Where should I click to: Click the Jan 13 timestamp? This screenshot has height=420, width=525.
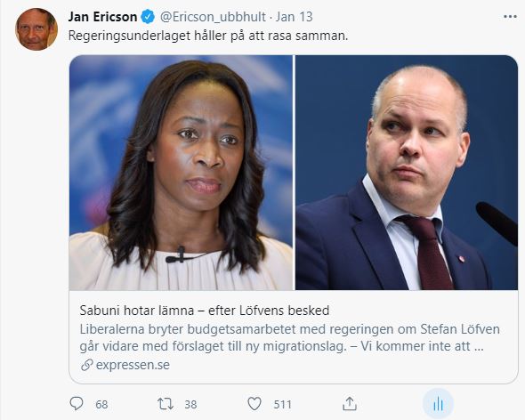pyautogui.click(x=294, y=17)
